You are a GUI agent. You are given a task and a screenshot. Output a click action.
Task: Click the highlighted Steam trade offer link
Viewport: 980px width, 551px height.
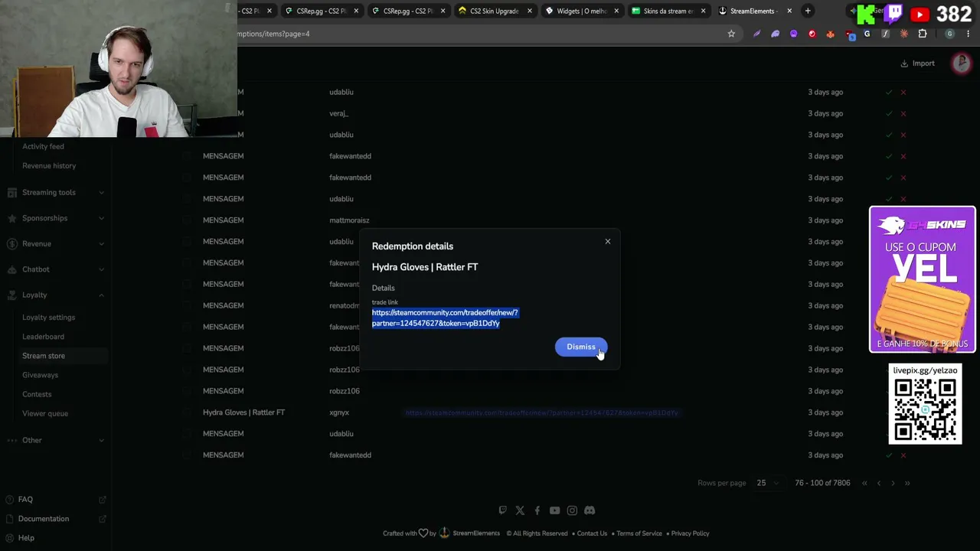[445, 318]
